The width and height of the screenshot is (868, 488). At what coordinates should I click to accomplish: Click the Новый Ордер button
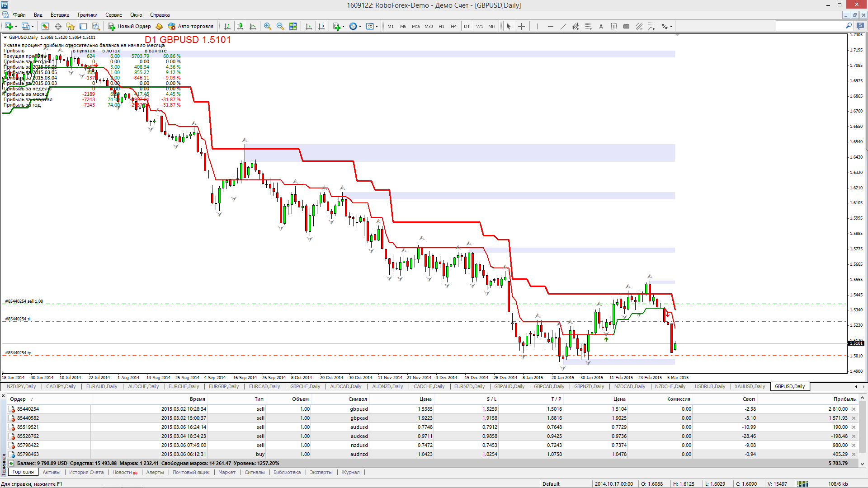[x=129, y=26]
